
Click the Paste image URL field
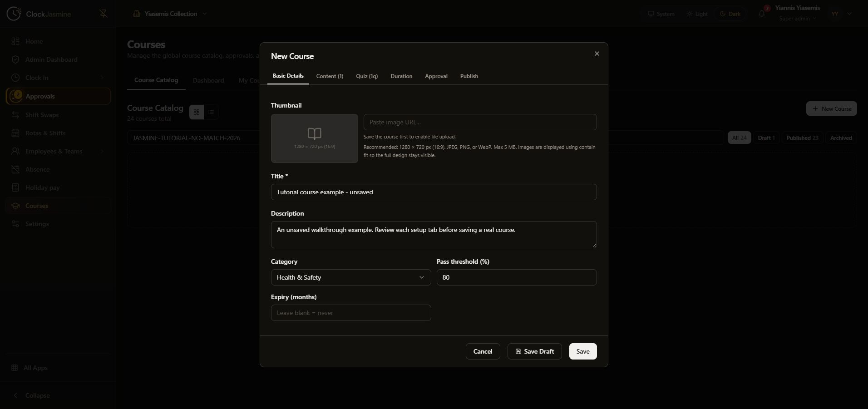(x=480, y=122)
